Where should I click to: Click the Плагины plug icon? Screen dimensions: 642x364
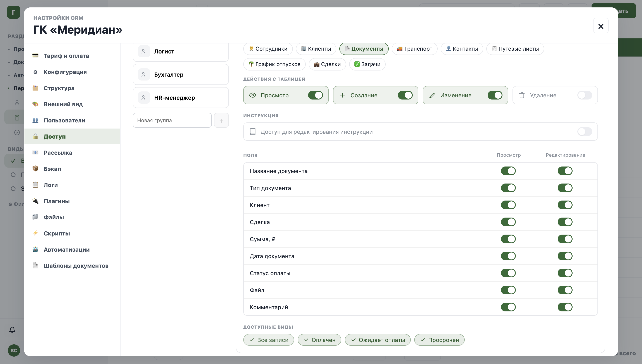35,201
